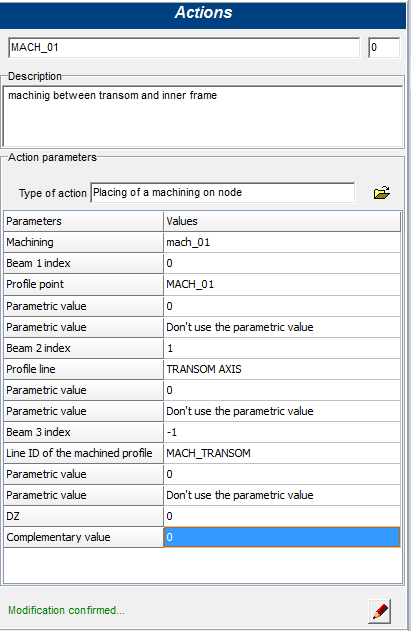This screenshot has width=411, height=631.
Task: Open the parametric value option under Profile line
Action: (282, 411)
